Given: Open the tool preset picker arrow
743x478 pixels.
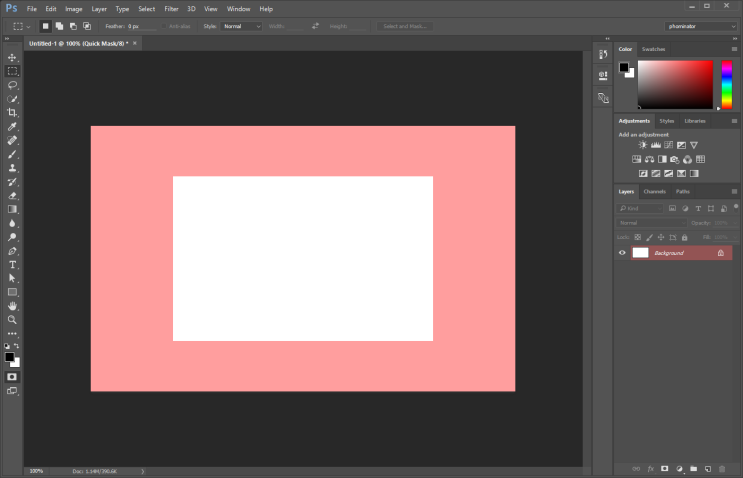Looking at the screenshot, I should [28, 27].
